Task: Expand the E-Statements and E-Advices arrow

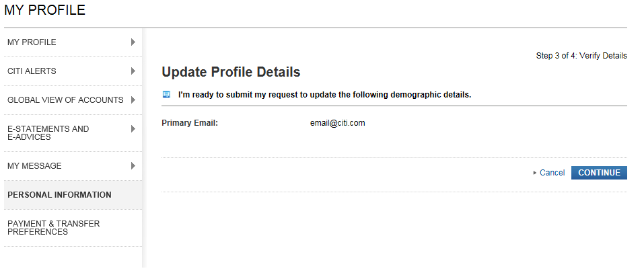Action: coord(133,128)
